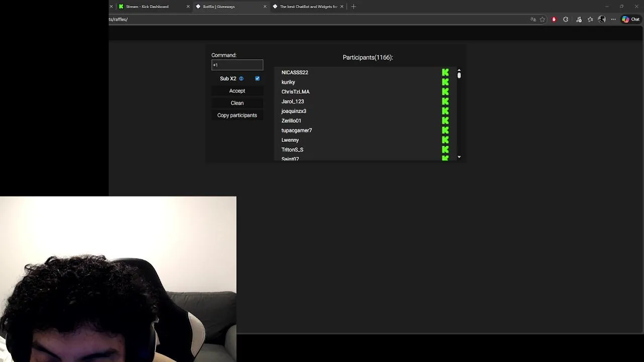Select participant tupacgamer7
Image resolution: width=644 pixels, height=362 pixels.
click(x=296, y=130)
